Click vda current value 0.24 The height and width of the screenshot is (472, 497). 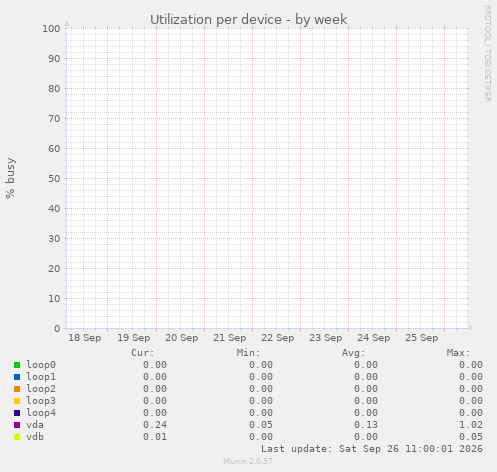[155, 425]
